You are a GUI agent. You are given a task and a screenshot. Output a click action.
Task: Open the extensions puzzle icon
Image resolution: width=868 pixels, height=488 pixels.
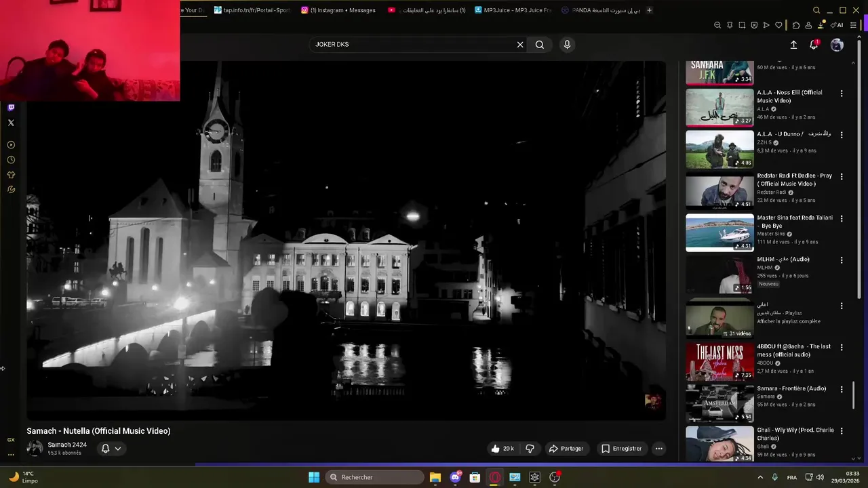(x=796, y=25)
